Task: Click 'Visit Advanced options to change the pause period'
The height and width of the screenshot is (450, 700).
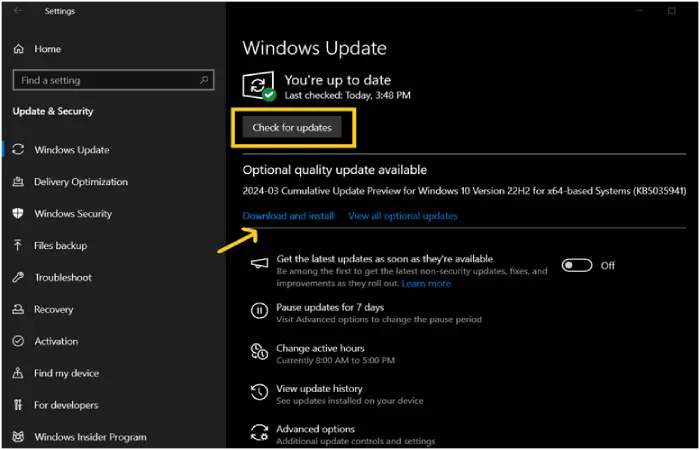Action: pyautogui.click(x=379, y=320)
